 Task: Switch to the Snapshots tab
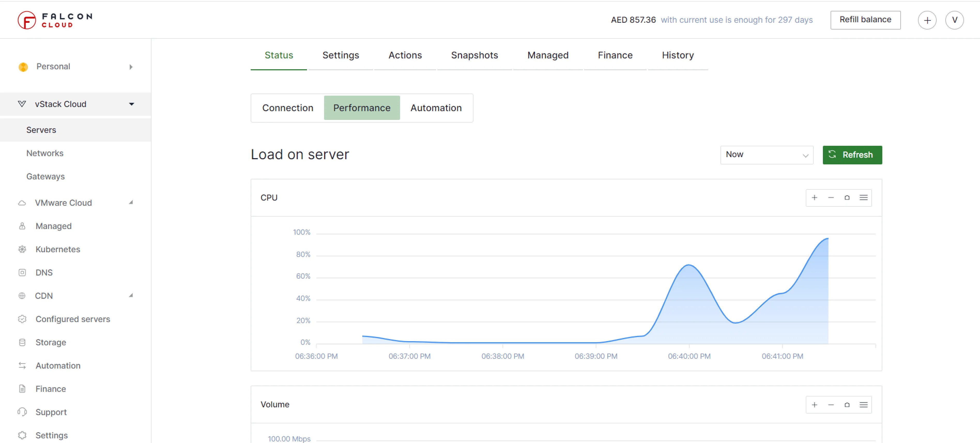(x=474, y=56)
